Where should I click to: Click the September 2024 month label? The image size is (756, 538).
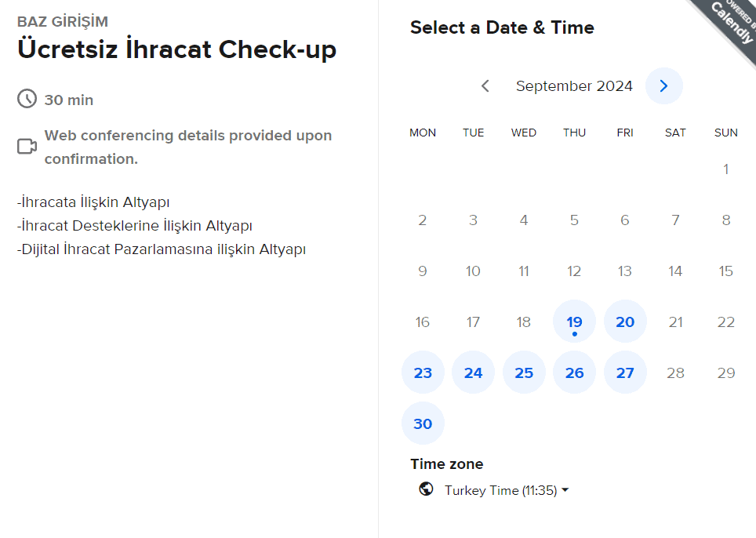(574, 86)
